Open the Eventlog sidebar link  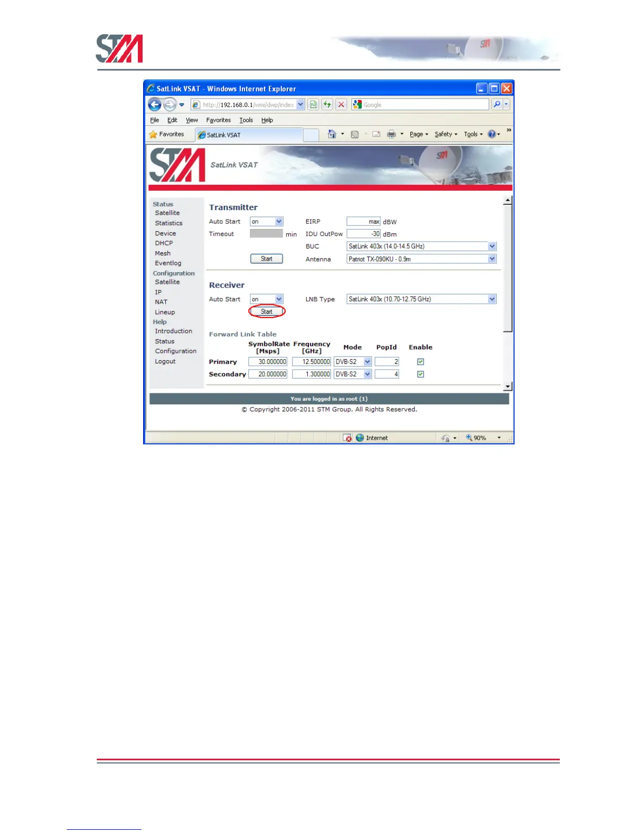(x=168, y=263)
